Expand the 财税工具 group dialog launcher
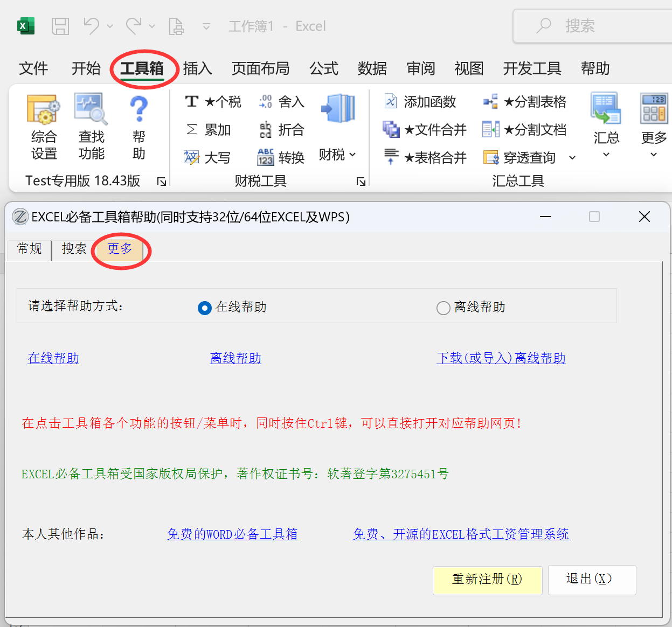This screenshot has width=672, height=627. (361, 182)
